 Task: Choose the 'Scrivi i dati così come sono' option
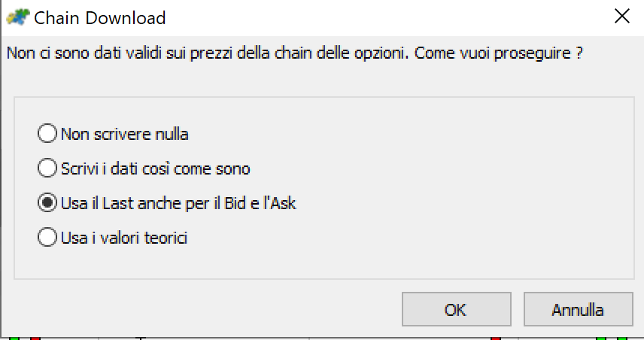pos(47,168)
